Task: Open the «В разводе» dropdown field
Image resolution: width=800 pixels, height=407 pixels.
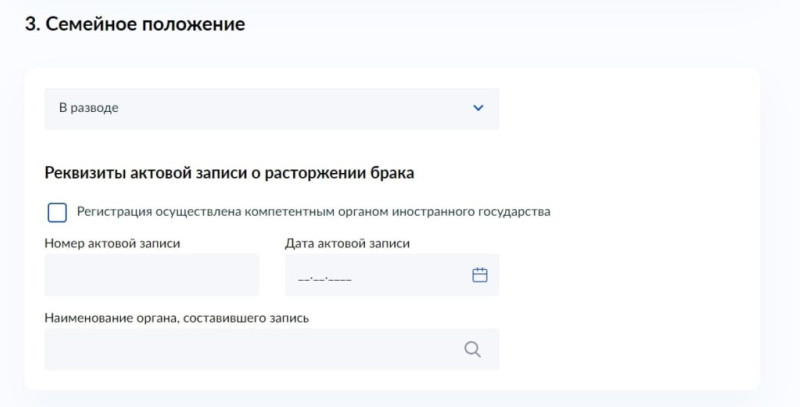Action: click(272, 109)
